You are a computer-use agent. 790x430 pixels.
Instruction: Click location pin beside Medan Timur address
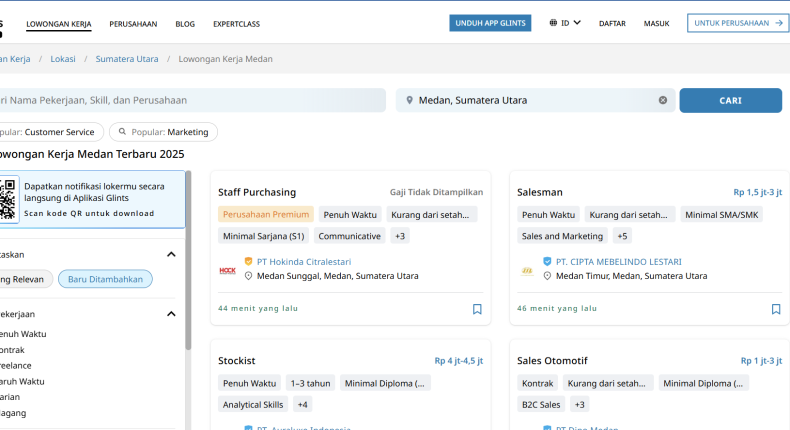pyautogui.click(x=547, y=276)
